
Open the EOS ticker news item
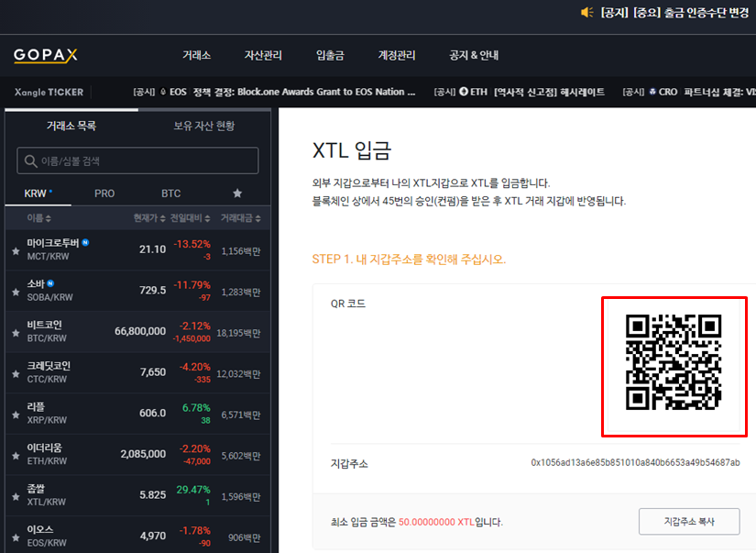(x=274, y=92)
